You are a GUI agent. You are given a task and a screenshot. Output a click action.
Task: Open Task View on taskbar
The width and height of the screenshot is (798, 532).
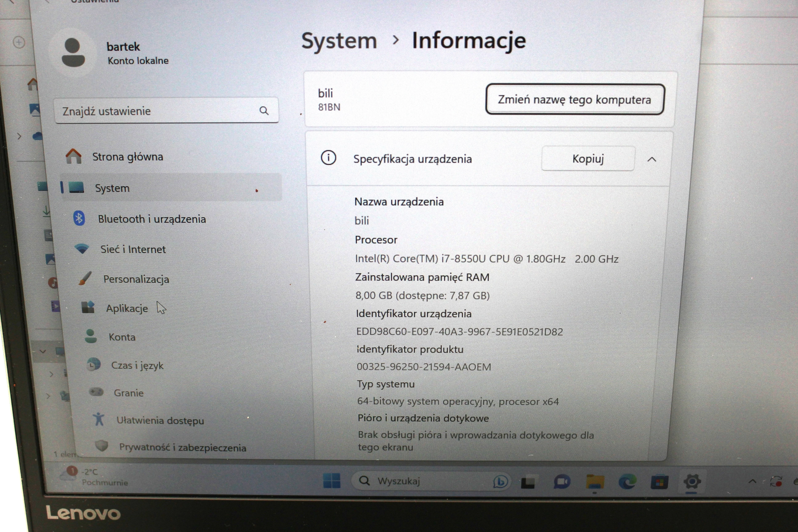tap(529, 482)
